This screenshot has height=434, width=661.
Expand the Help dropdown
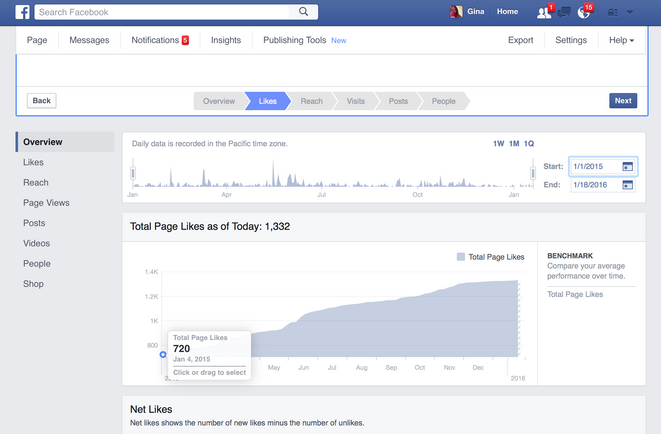(x=621, y=40)
